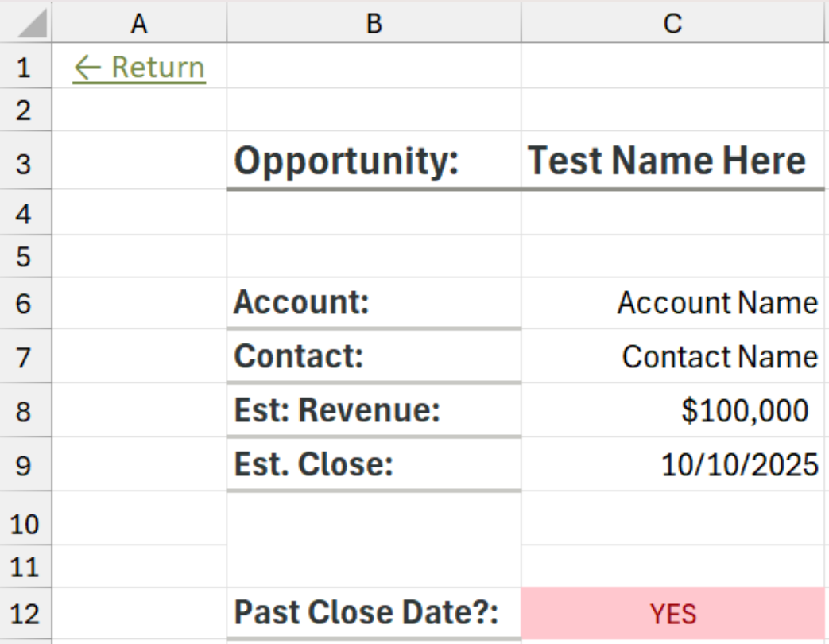This screenshot has width=829, height=644.
Task: Select column C header
Action: pos(672,25)
